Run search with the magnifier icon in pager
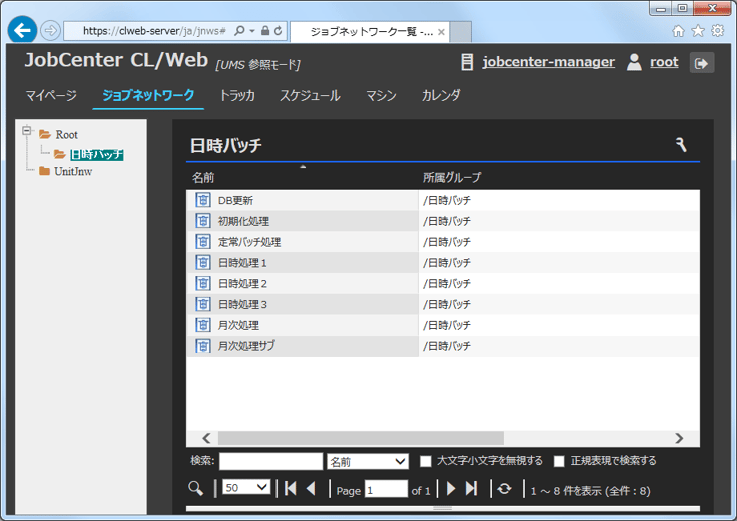737x521 pixels. tap(196, 489)
